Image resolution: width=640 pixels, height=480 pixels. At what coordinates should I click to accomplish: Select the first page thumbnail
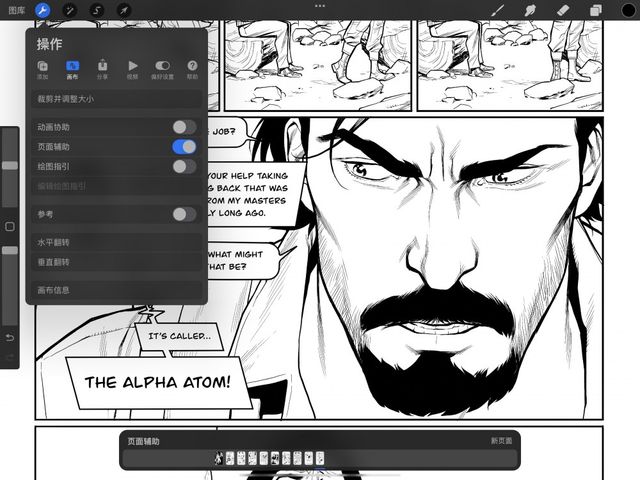219,458
